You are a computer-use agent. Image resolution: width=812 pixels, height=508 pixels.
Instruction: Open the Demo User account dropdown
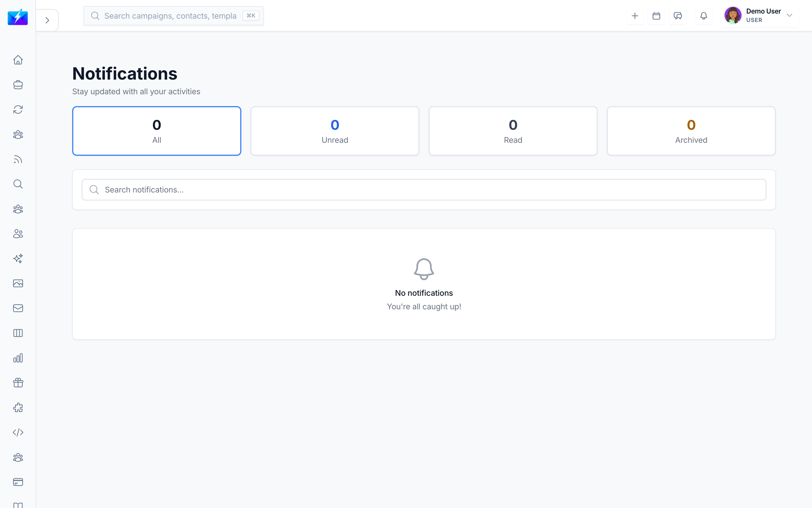[760, 16]
